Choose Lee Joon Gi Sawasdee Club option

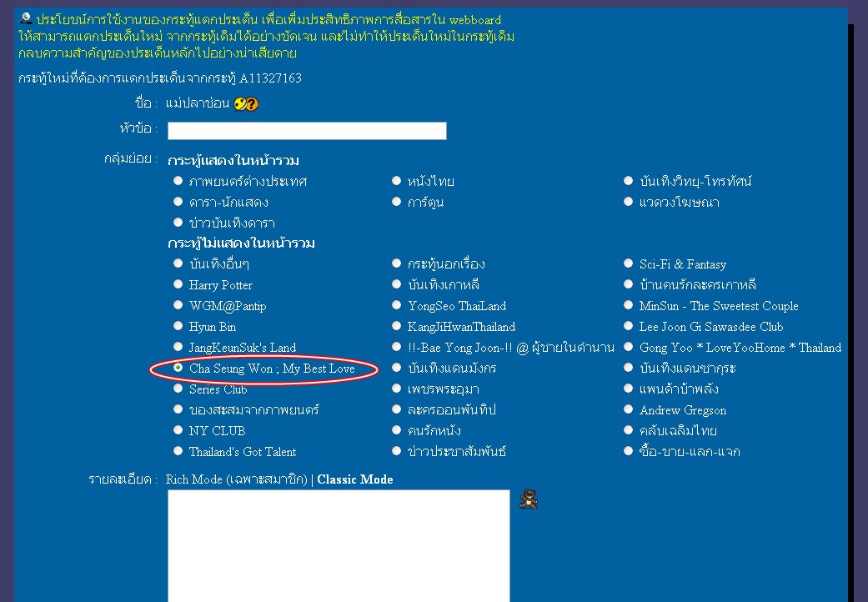629,326
